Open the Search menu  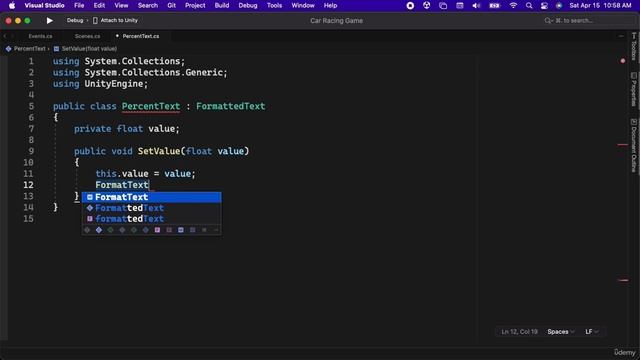pyautogui.click(x=147, y=6)
